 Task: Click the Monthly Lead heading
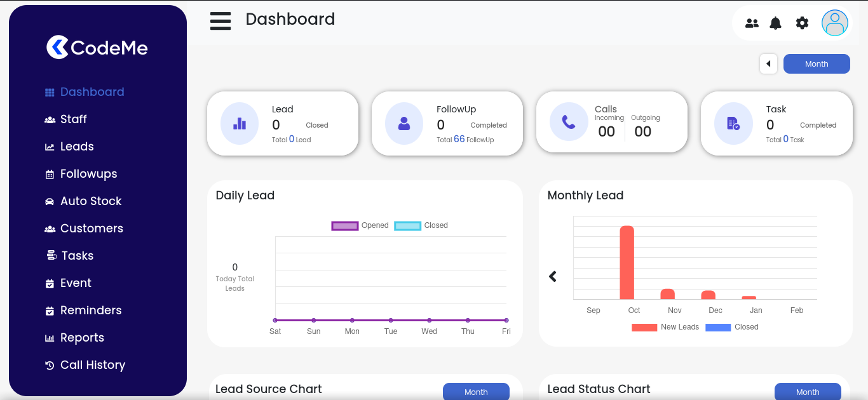(x=585, y=196)
